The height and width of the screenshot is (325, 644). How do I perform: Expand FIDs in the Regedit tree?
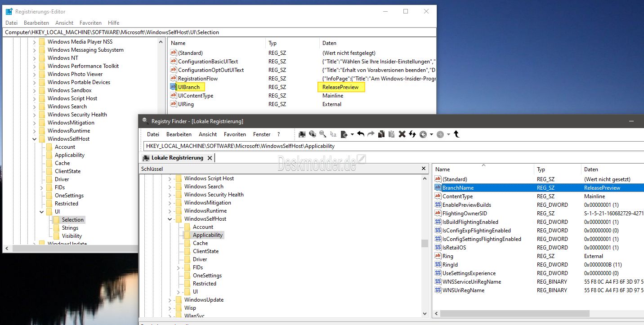point(42,187)
